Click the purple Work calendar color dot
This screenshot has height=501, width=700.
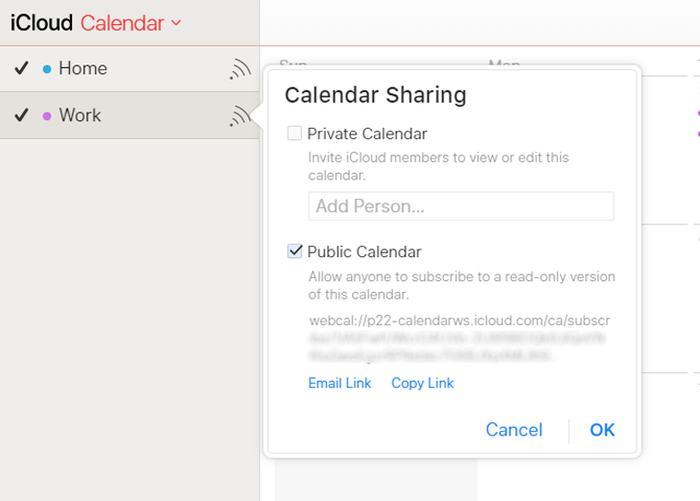click(47, 116)
